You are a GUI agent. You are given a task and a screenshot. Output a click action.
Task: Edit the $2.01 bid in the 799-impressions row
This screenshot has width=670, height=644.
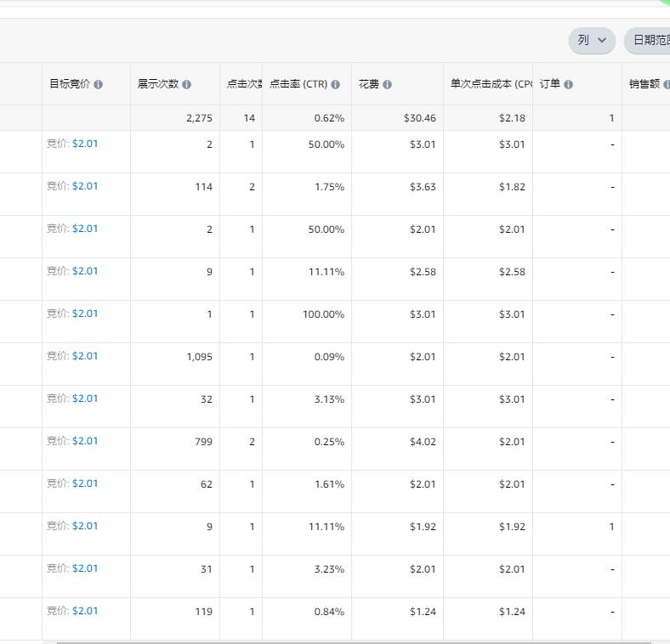[85, 441]
